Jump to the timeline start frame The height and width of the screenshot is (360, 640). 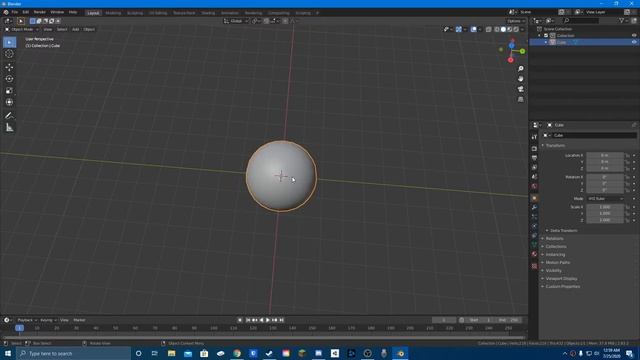pyautogui.click(x=247, y=320)
